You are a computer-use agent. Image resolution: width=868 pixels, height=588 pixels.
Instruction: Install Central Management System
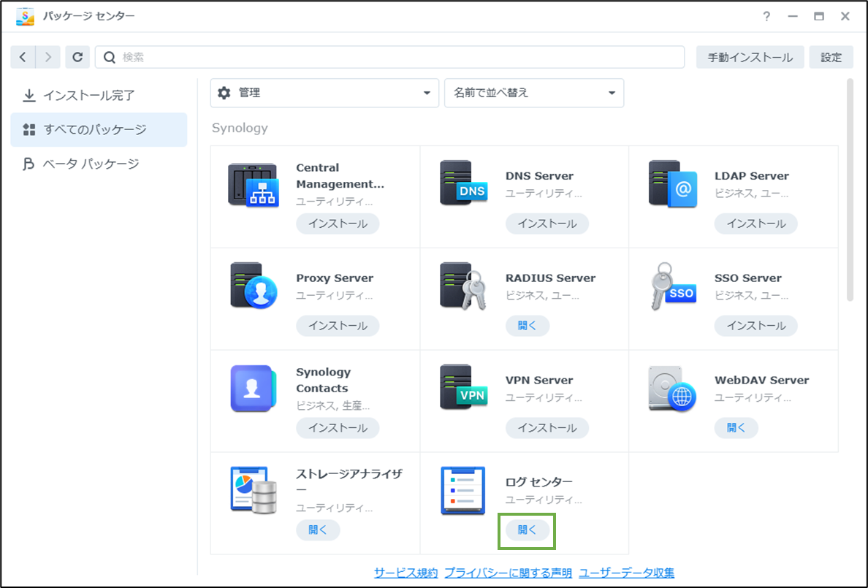click(x=338, y=224)
